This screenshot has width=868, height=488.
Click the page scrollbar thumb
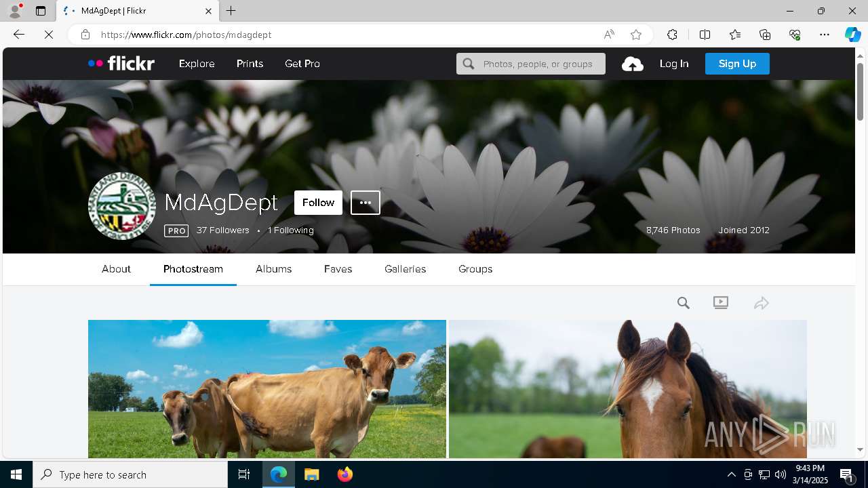[x=861, y=91]
